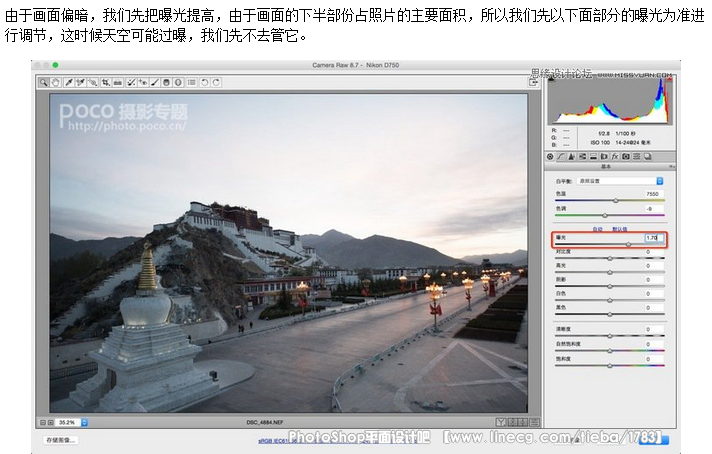Select the Spot Removal tool

coord(131,82)
